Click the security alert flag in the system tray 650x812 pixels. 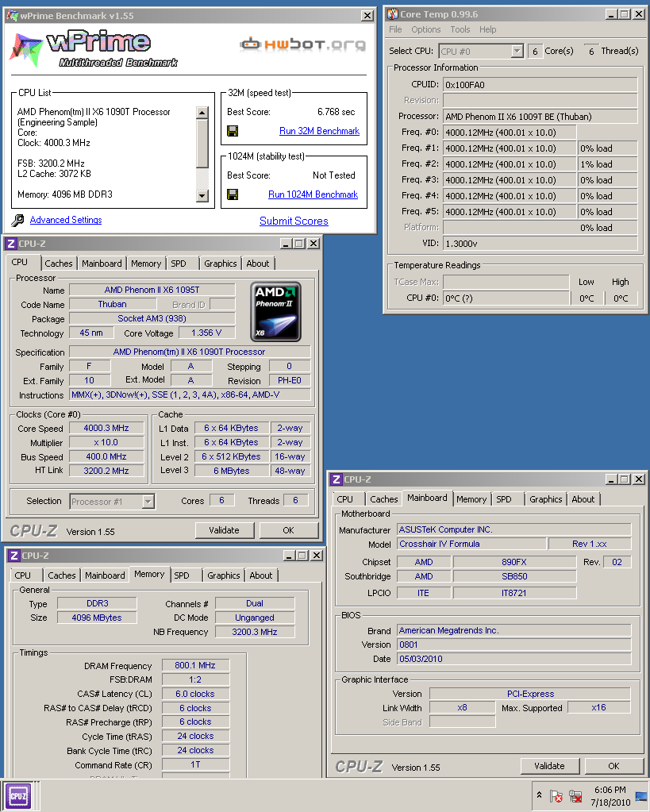[x=556, y=796]
